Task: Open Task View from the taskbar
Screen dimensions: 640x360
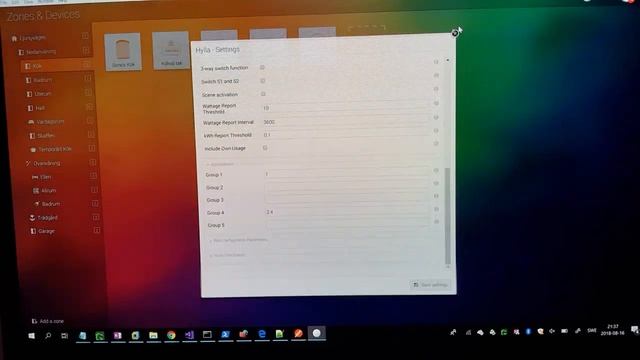Action: point(64,336)
